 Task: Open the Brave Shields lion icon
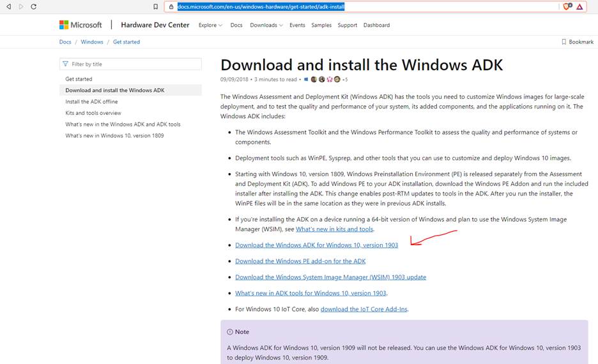click(x=567, y=6)
